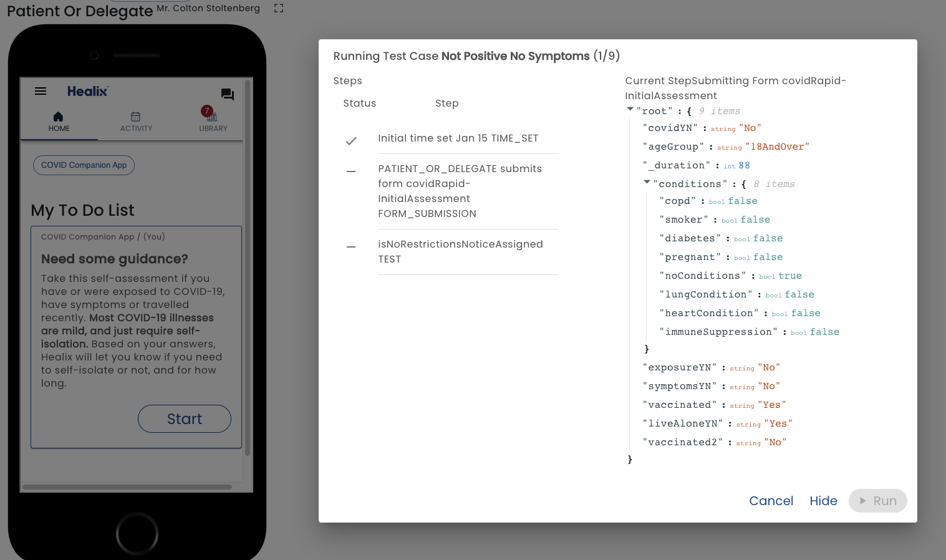Viewport: 946px width, 560px height.
Task: Click the My To Do List heading
Action: (x=82, y=210)
